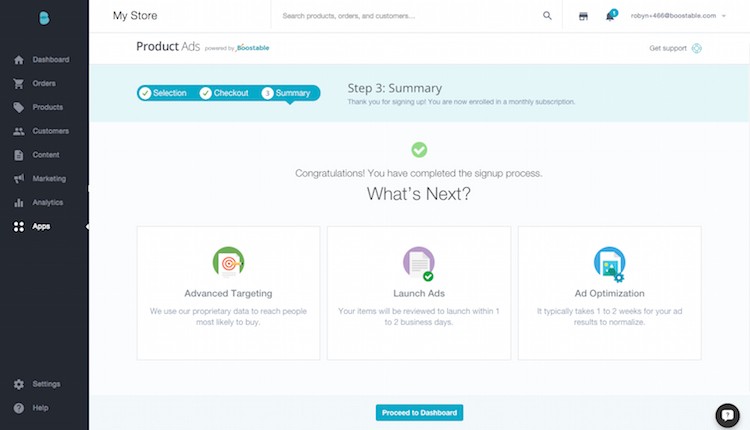Click the Get support lifebuoy icon

(x=696, y=48)
